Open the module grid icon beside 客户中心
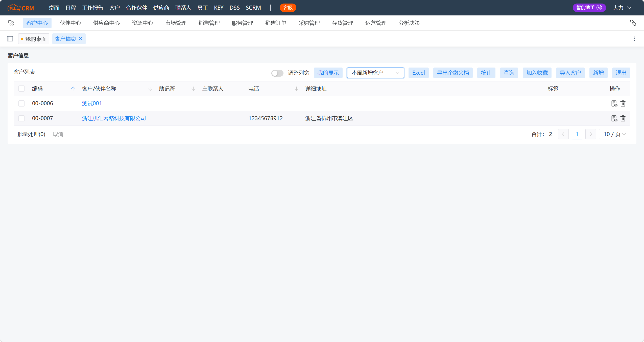This screenshot has height=342, width=644. click(11, 23)
